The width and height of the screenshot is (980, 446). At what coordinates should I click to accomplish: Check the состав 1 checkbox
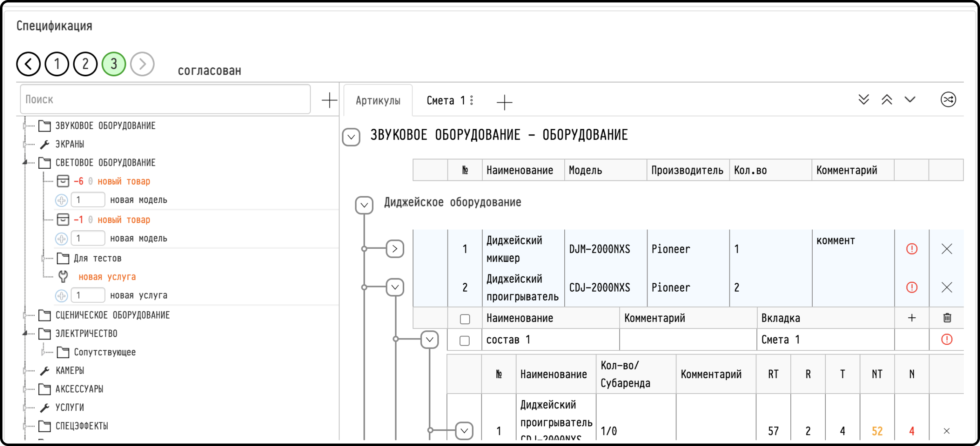pyautogui.click(x=464, y=341)
